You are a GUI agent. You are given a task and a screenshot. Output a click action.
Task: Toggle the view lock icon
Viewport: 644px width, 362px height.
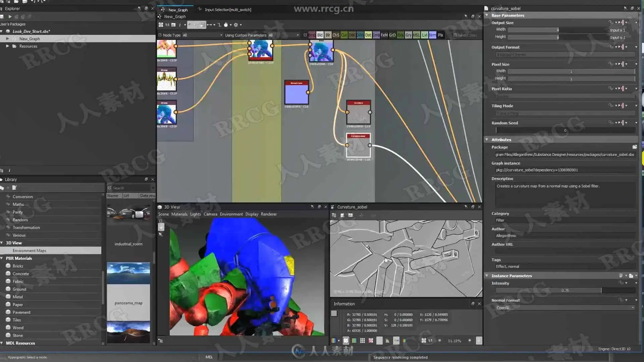click(479, 341)
